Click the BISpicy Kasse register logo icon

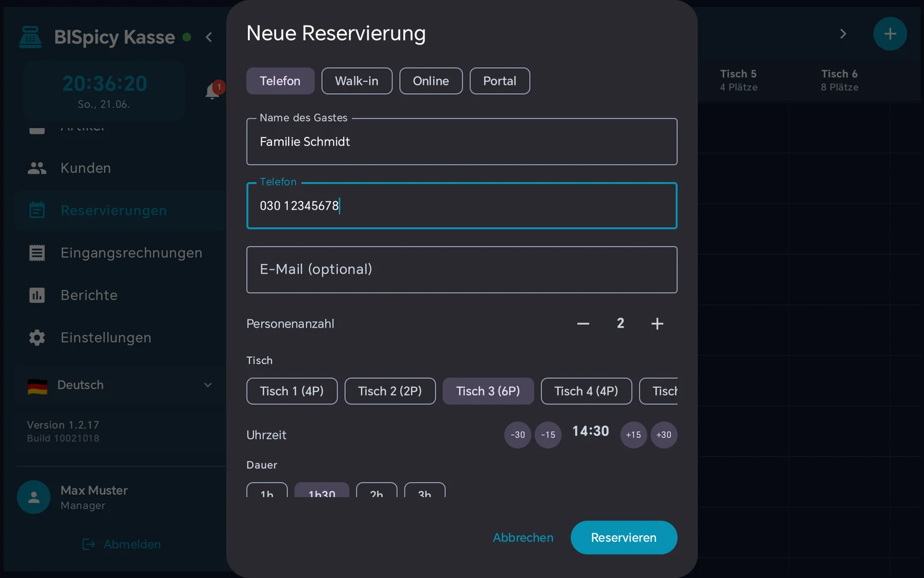pyautogui.click(x=30, y=37)
